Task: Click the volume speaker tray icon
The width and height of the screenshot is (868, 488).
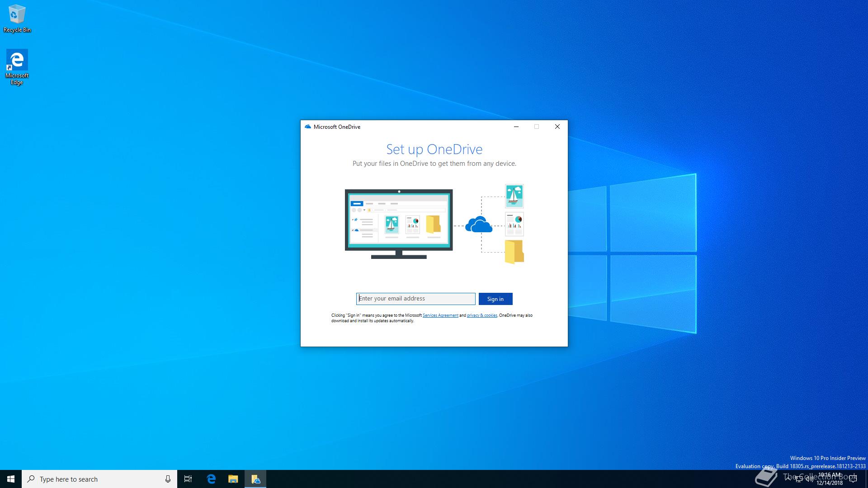Action: (x=809, y=479)
